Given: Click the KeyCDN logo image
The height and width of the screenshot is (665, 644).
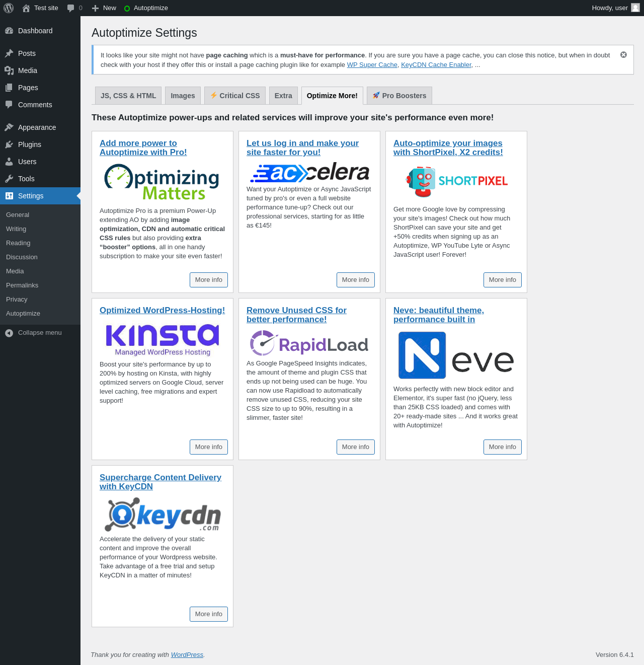Looking at the screenshot, I should pyautogui.click(x=163, y=514).
